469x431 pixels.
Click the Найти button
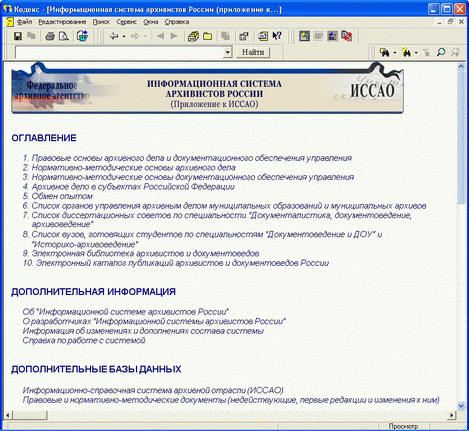coord(253,52)
